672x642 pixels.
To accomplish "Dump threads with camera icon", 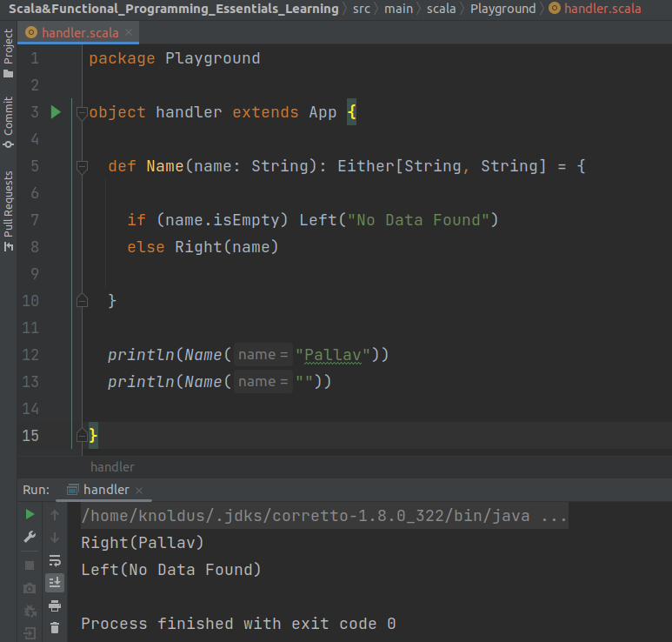I will tap(30, 588).
